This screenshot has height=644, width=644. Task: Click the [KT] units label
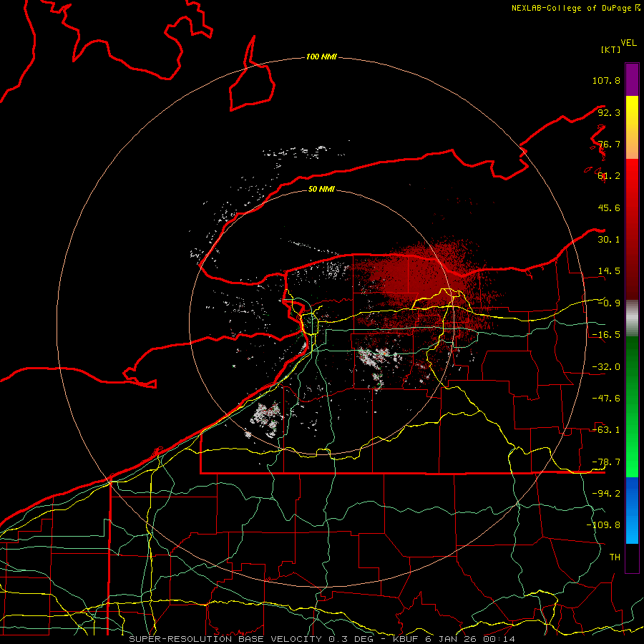pyautogui.click(x=610, y=49)
